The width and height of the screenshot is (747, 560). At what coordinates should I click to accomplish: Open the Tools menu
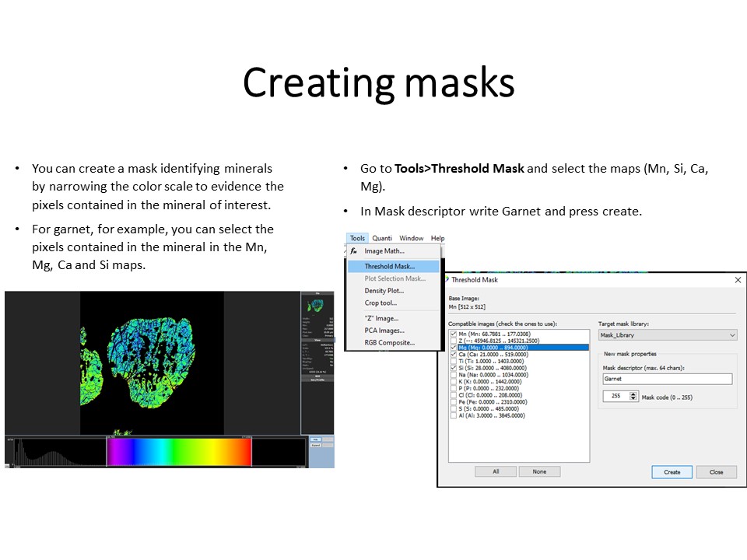coord(357,238)
